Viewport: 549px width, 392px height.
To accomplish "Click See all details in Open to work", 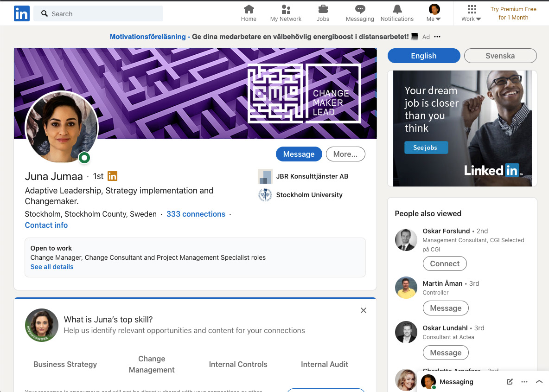I will pyautogui.click(x=52, y=267).
